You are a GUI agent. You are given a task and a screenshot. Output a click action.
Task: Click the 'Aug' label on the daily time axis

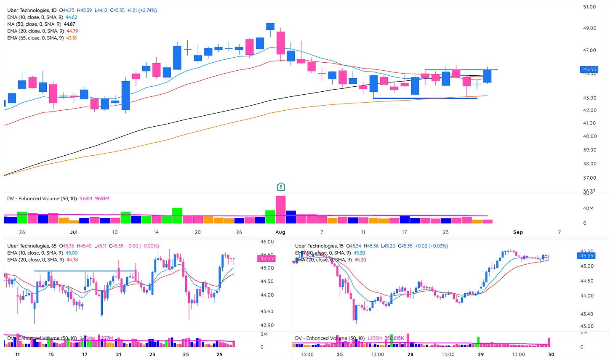280,232
